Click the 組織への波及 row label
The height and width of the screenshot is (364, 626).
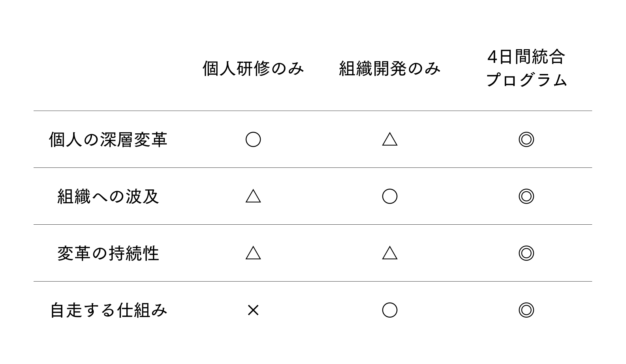(x=108, y=197)
